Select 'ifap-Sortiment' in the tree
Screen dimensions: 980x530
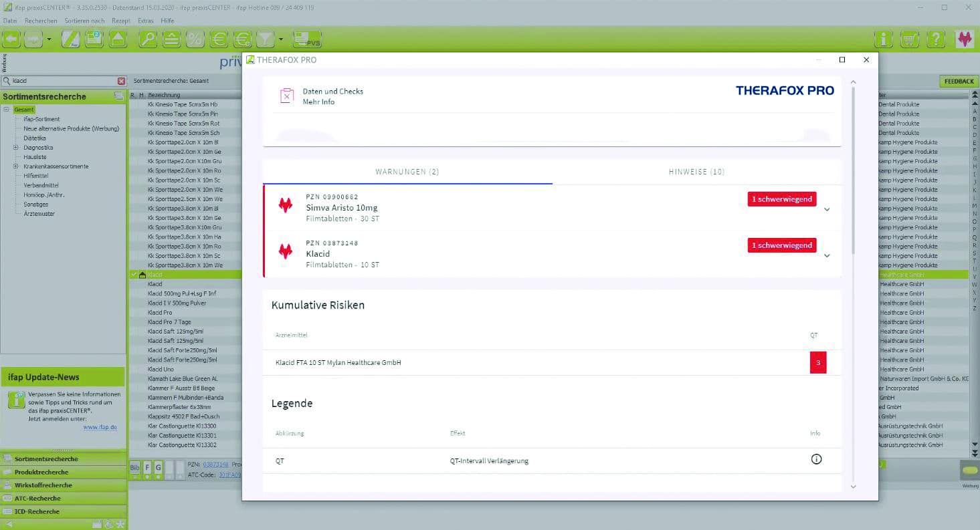41,119
